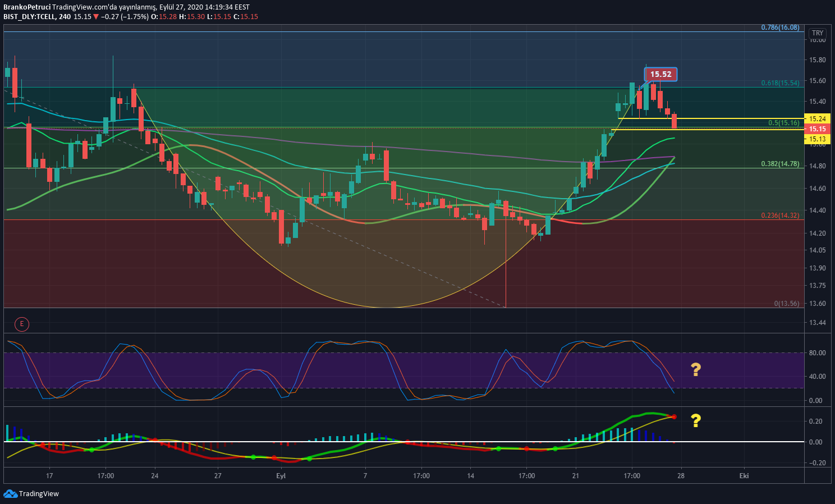This screenshot has height=504, width=835.
Task: Click the TradingView logo at the bottom
Action: (x=31, y=494)
